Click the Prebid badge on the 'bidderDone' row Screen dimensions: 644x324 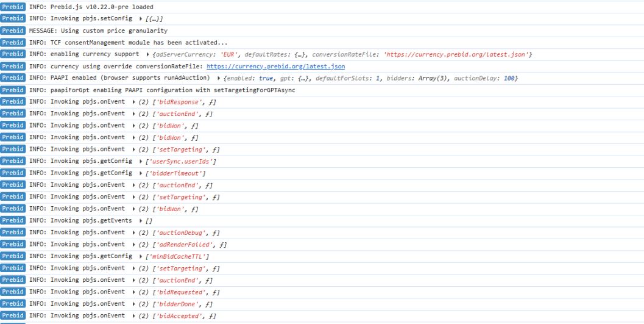[x=13, y=304]
